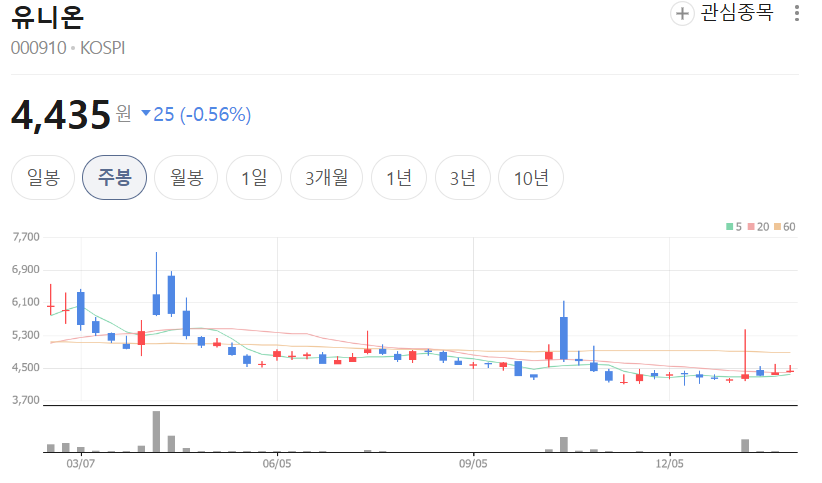Switch chart to 일봉 daily candles
Viewport: 822px width, 483px height.
pyautogui.click(x=43, y=178)
